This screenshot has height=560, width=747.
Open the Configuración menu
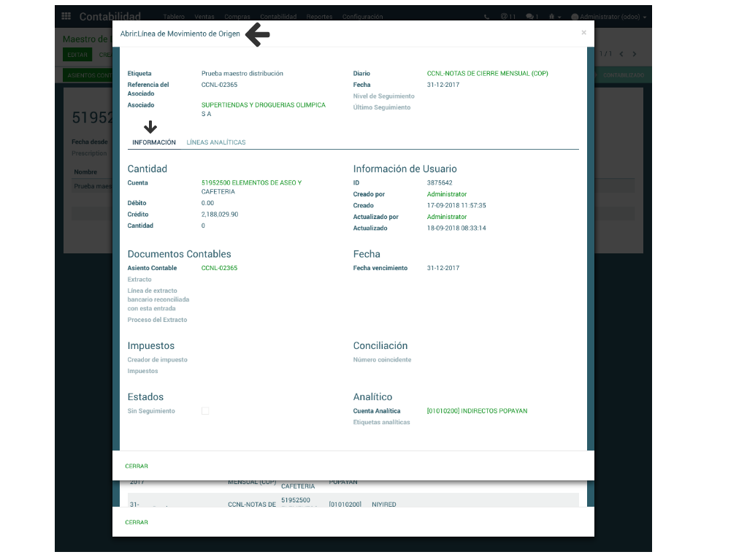[362, 17]
